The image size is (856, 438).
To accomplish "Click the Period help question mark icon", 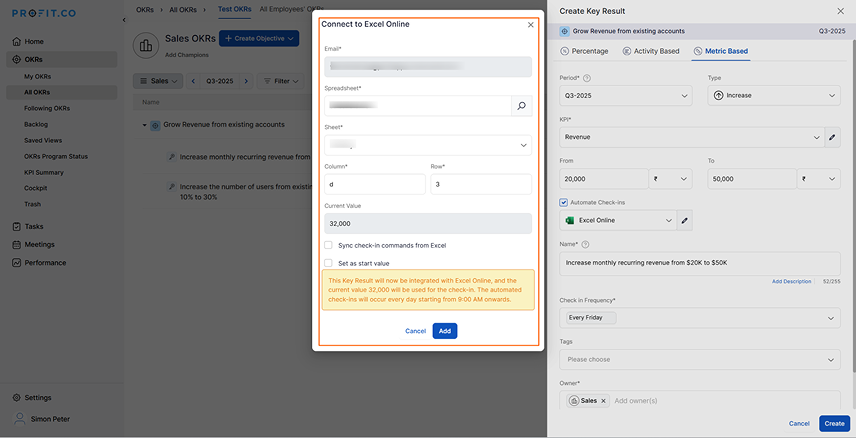I will (587, 78).
